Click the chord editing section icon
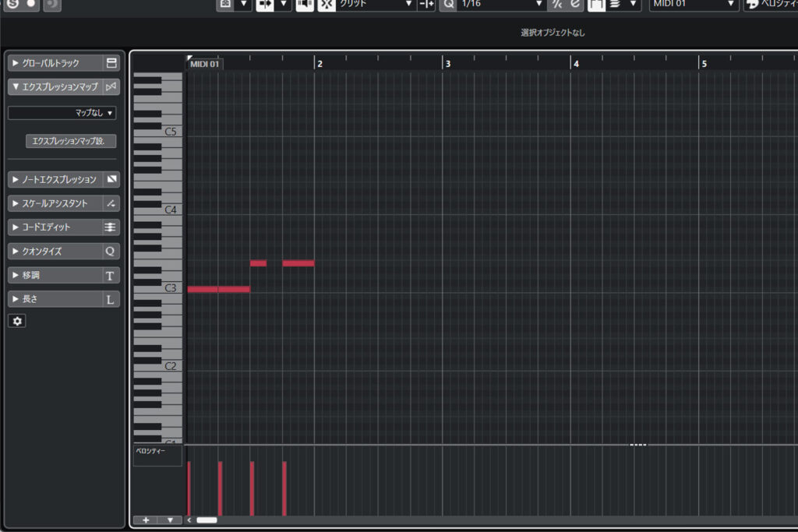 coord(111,227)
